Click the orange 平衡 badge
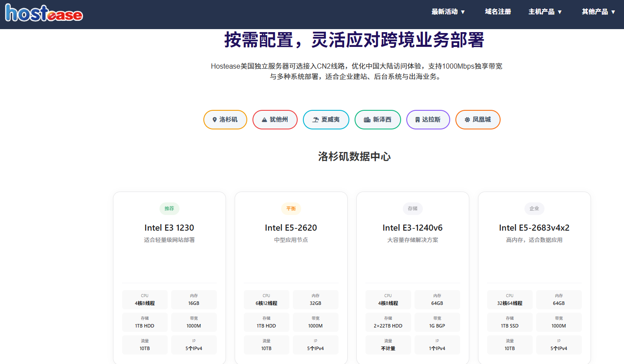Screen dimensions: 624x364 tap(291, 208)
